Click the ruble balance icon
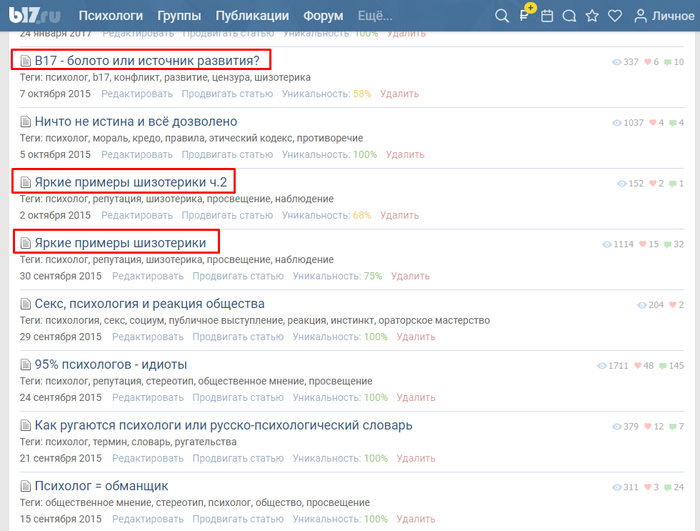700x531 pixels. [x=525, y=16]
